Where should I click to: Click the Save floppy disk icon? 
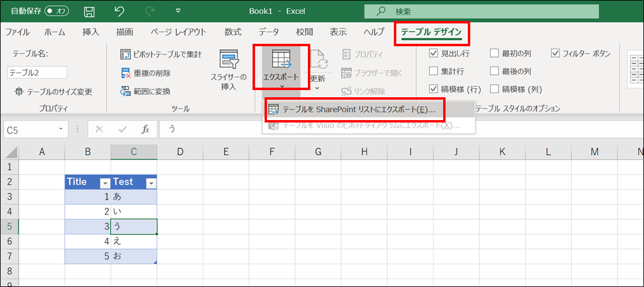tap(89, 11)
